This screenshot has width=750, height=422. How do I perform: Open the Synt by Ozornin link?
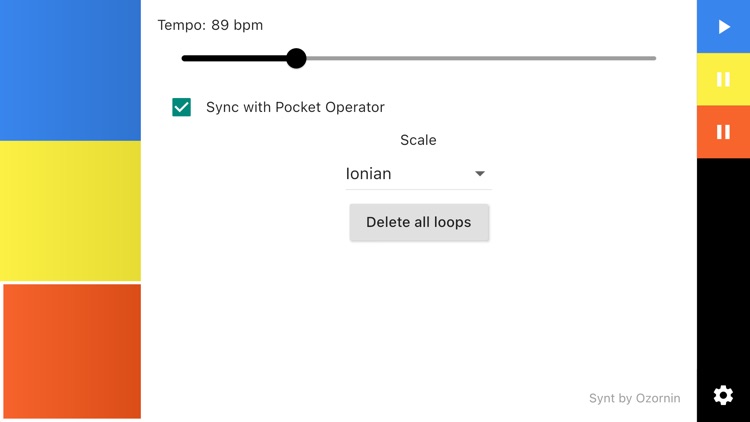click(x=634, y=398)
